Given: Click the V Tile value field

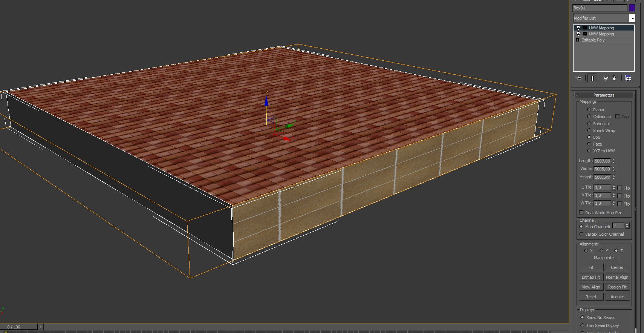Looking at the screenshot, I should (x=602, y=195).
